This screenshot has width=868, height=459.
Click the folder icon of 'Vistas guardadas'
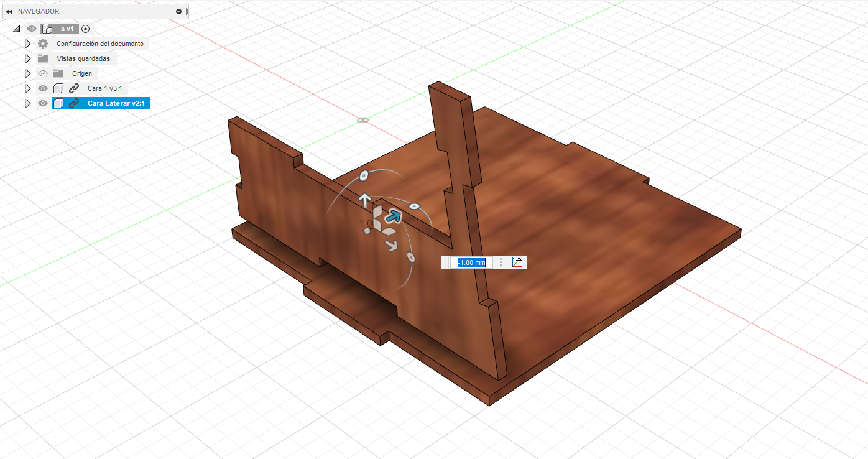43,58
